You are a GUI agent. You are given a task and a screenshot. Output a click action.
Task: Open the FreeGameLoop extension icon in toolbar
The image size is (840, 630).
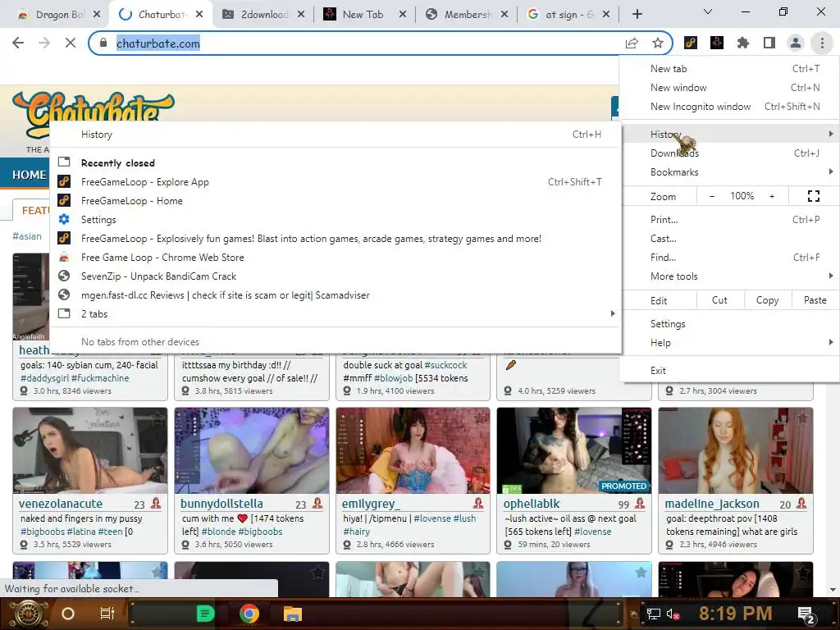tap(691, 43)
